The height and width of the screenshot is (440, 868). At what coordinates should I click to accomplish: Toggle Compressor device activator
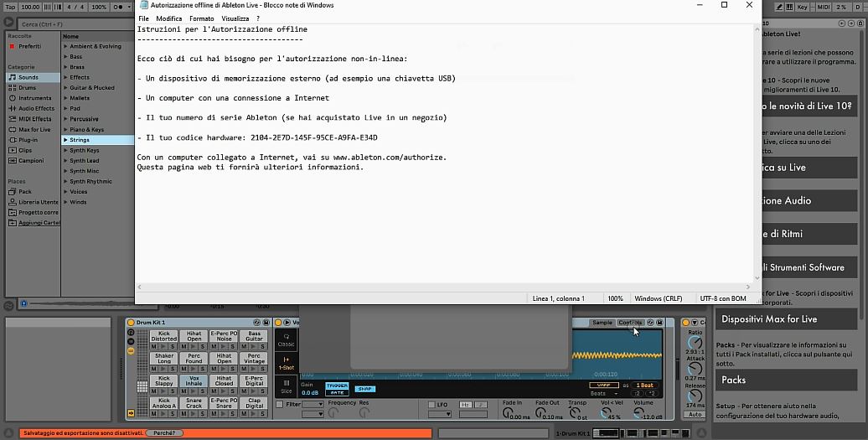click(x=686, y=322)
